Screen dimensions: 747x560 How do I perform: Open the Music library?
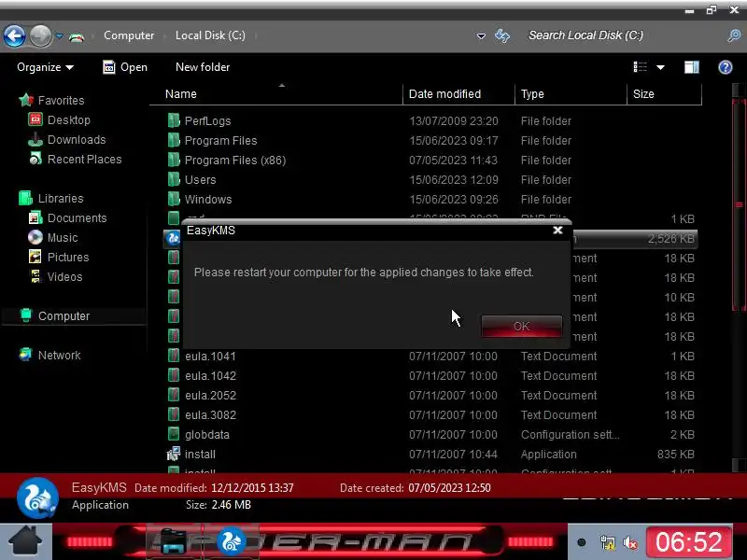(x=63, y=238)
